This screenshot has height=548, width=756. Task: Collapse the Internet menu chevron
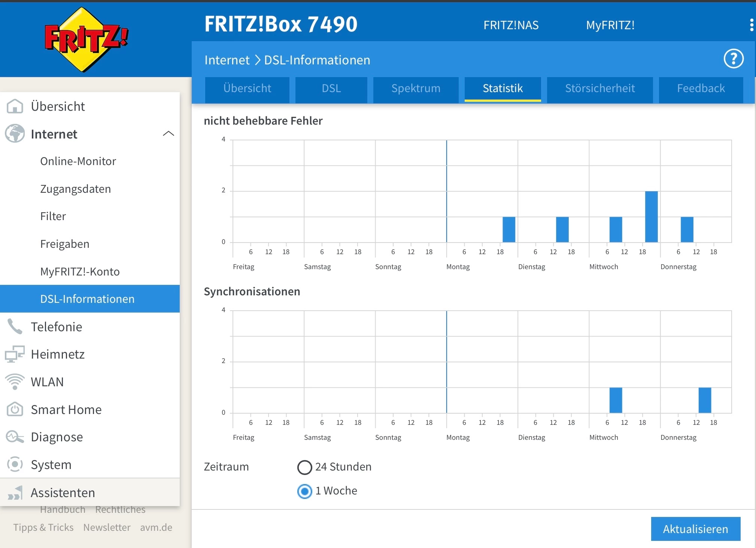[x=168, y=134]
